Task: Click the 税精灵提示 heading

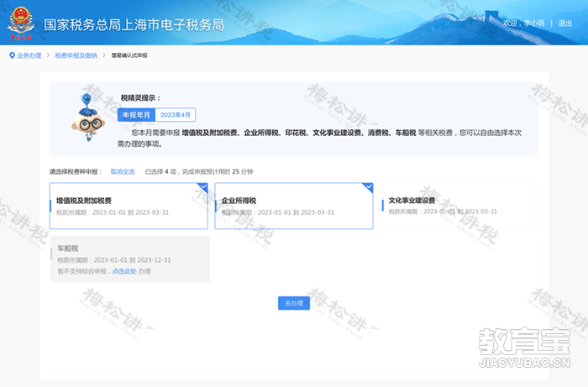Action: (x=140, y=98)
